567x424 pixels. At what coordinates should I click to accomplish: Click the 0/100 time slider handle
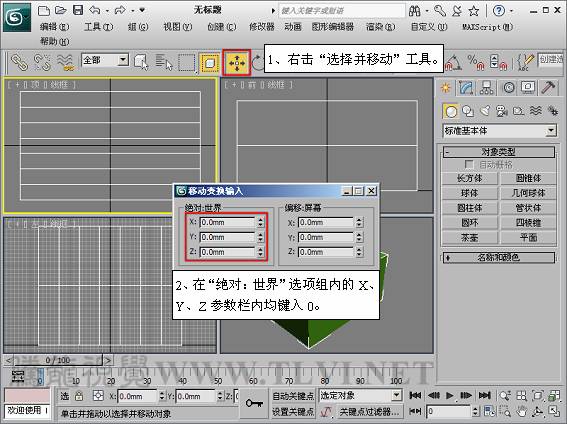[x=58, y=360]
